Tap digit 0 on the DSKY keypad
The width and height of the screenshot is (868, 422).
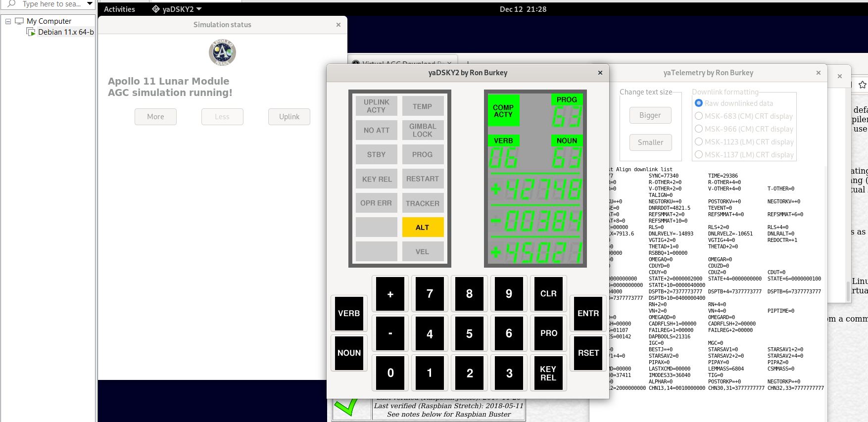point(390,373)
